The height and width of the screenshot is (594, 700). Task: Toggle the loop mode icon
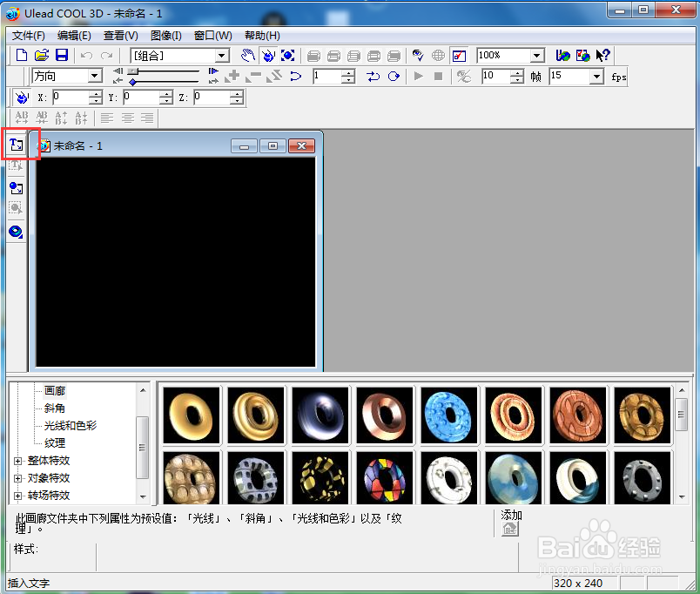394,77
